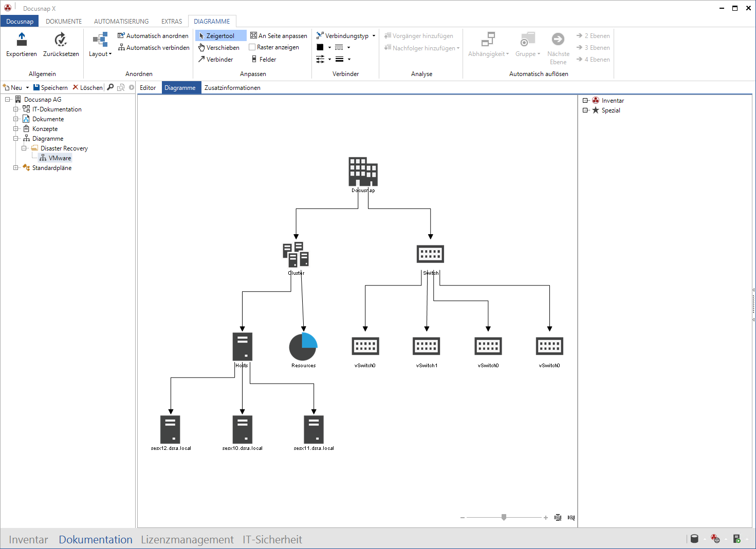Click the fit-to-page zoom icon
This screenshot has width=756, height=549.
click(x=558, y=518)
